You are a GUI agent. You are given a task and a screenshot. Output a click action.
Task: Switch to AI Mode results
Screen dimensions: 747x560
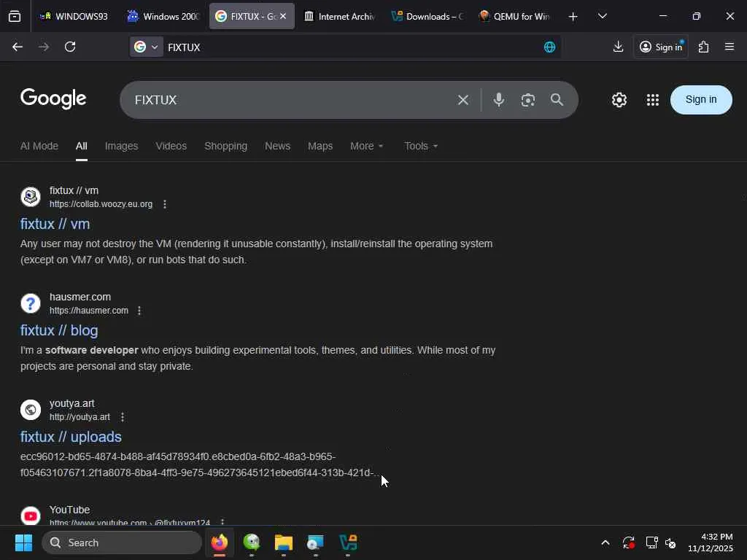tap(39, 146)
